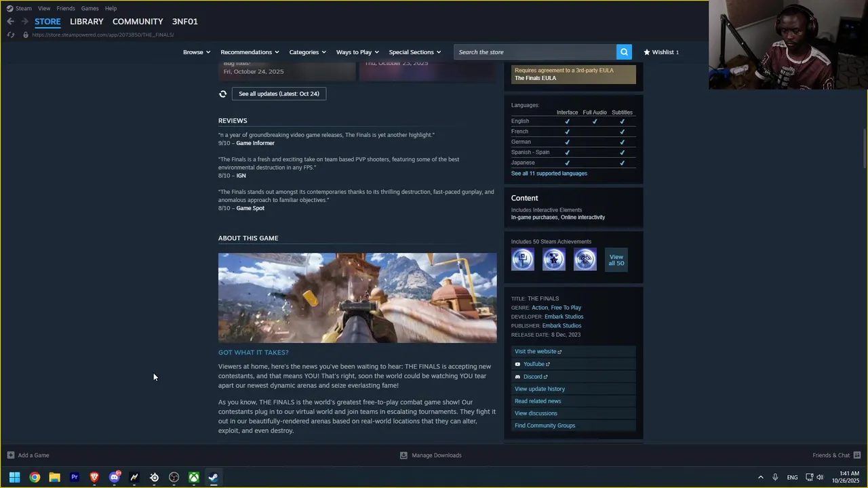868x488 pixels.
Task: Expand the Categories dropdown
Action: click(307, 52)
